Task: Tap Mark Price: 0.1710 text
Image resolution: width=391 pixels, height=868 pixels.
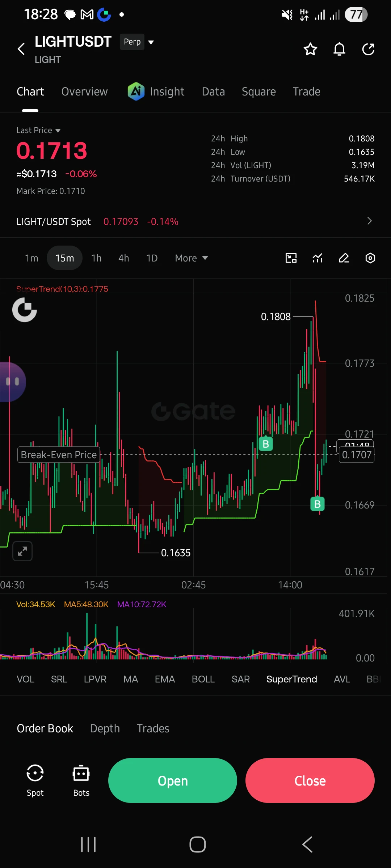Action: 51,191
